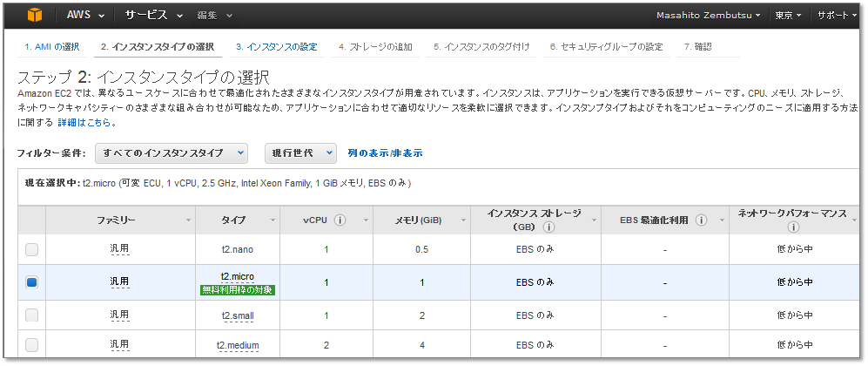Check the t2.small row checkbox
868x366 pixels.
32,315
